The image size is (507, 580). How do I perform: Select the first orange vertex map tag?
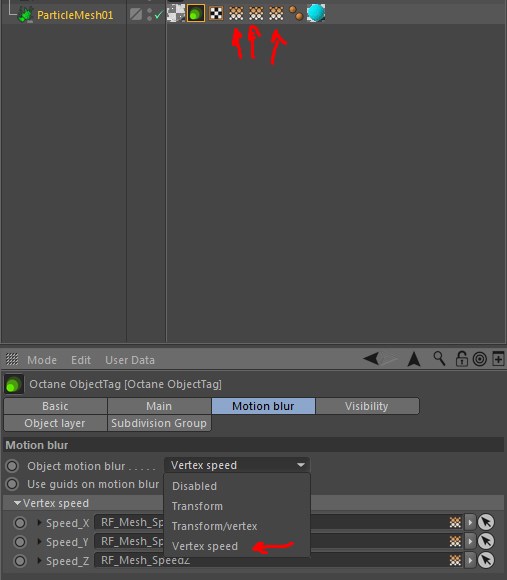[236, 14]
